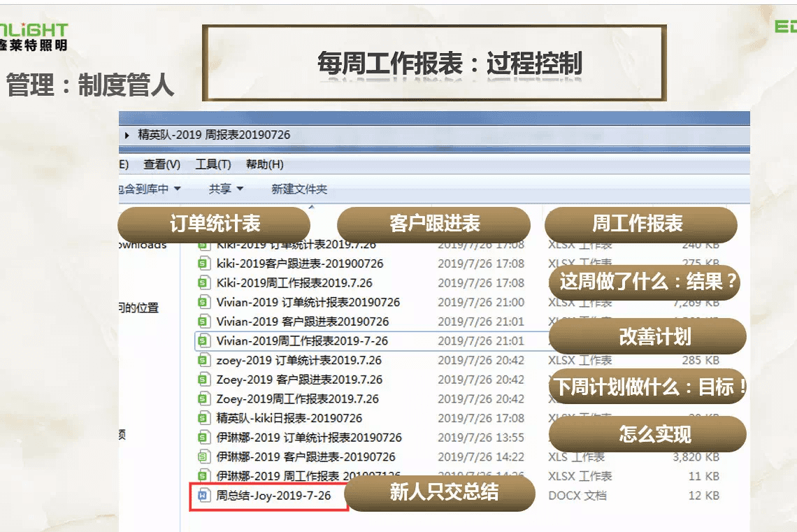The height and width of the screenshot is (532, 797).
Task: Click the Word document icon of 周总结-Joy-2019-7-26
Action: coord(203,496)
